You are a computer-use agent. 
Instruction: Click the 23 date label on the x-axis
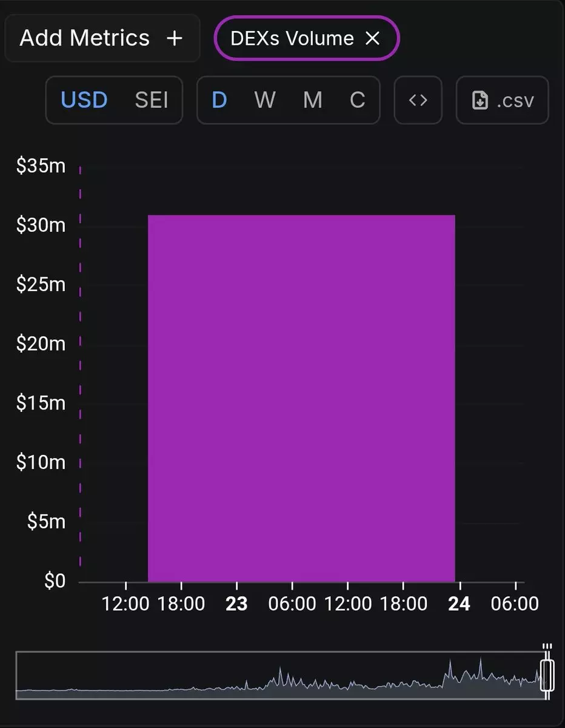pyautogui.click(x=236, y=604)
